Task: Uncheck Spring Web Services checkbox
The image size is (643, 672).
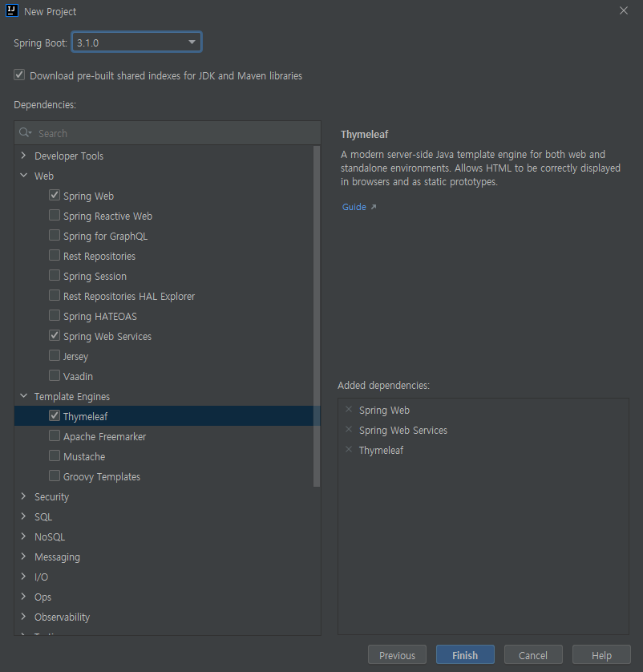Action: tap(55, 335)
